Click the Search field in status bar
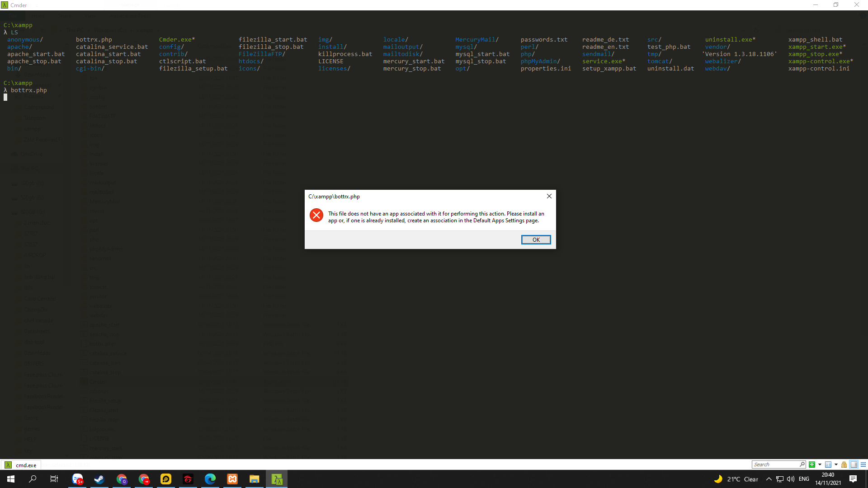 point(775,465)
